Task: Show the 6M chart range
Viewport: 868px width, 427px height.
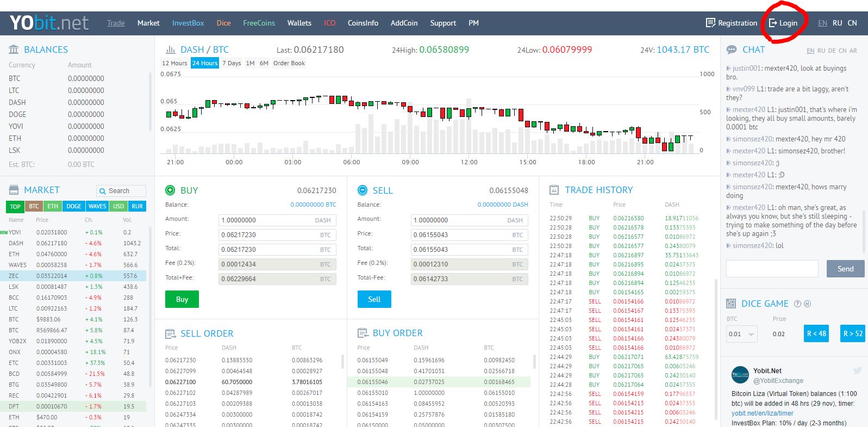Action: tap(264, 63)
